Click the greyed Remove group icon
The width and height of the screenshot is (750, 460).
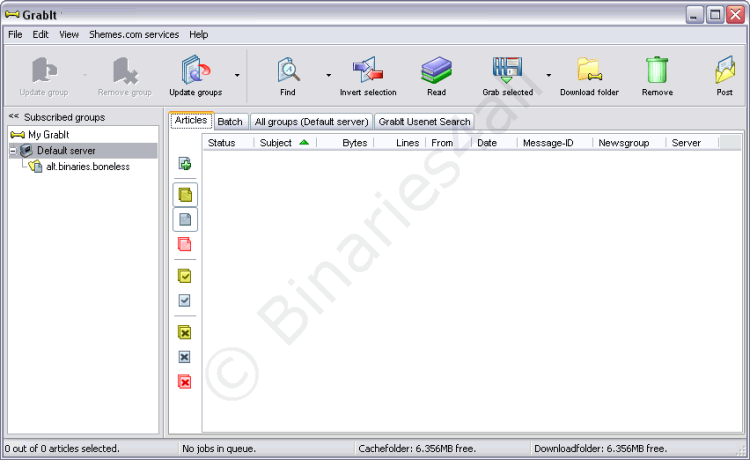click(x=125, y=70)
